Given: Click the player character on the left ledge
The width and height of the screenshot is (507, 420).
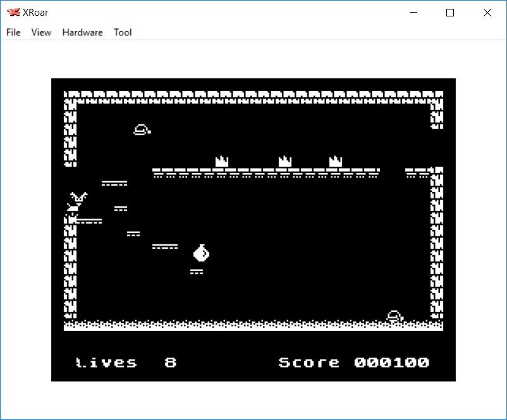Looking at the screenshot, I should 78,203.
